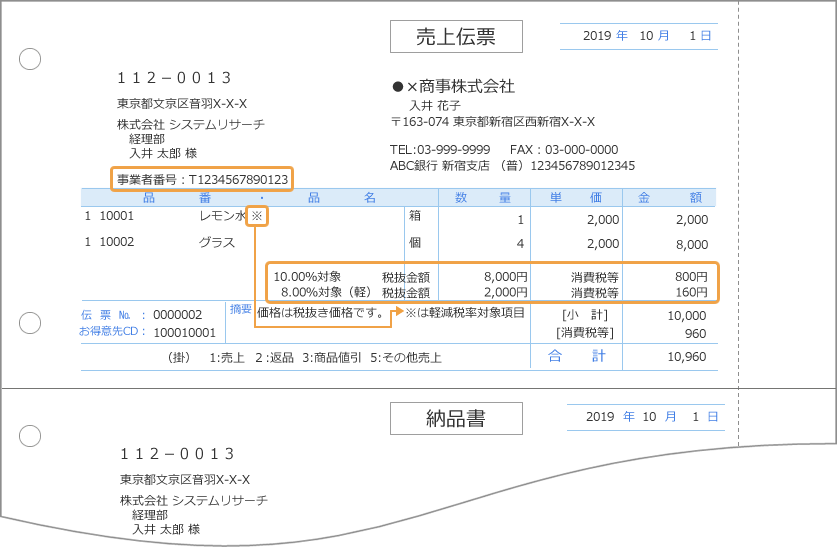837x547 pixels.
Task: Click the 8.00%対象（軽） tax row label
Action: [x=326, y=292]
